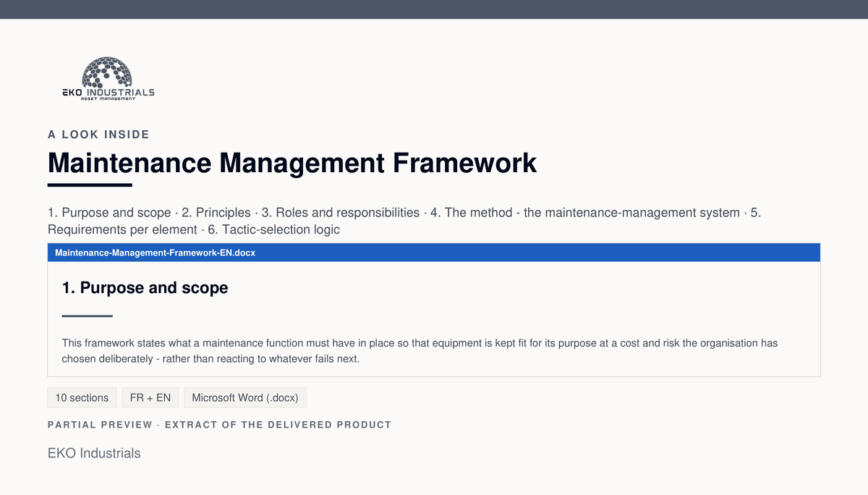Click the 'PARTIAL PREVIEW' extract notice
This screenshot has width=868, height=495.
219,425
